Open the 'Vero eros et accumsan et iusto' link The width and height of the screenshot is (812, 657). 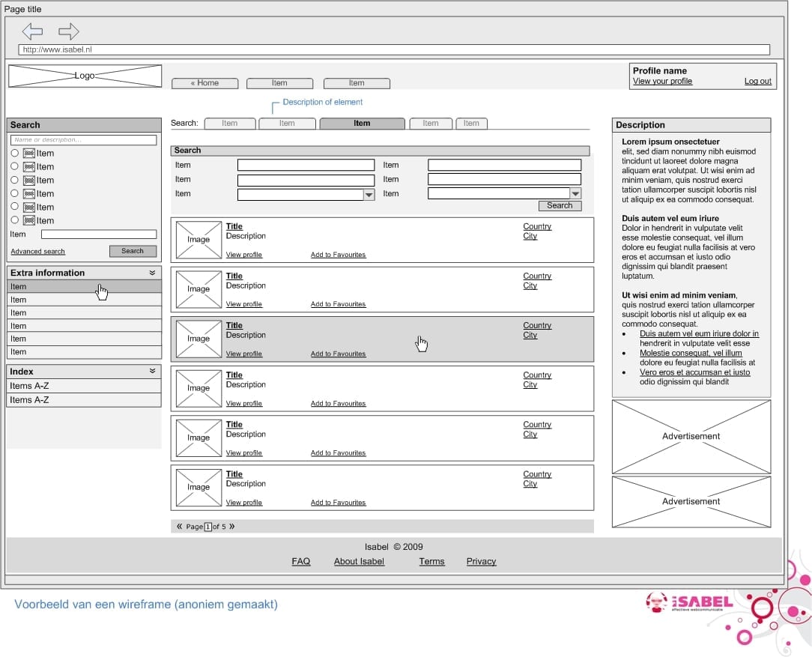695,372
